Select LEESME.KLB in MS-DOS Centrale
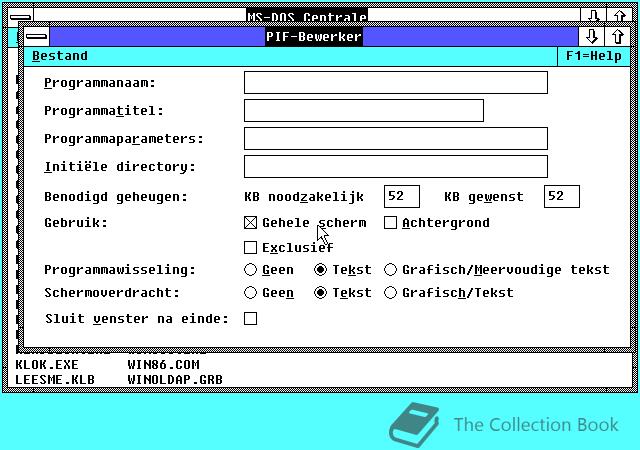This screenshot has height=450, width=640. tap(55, 380)
